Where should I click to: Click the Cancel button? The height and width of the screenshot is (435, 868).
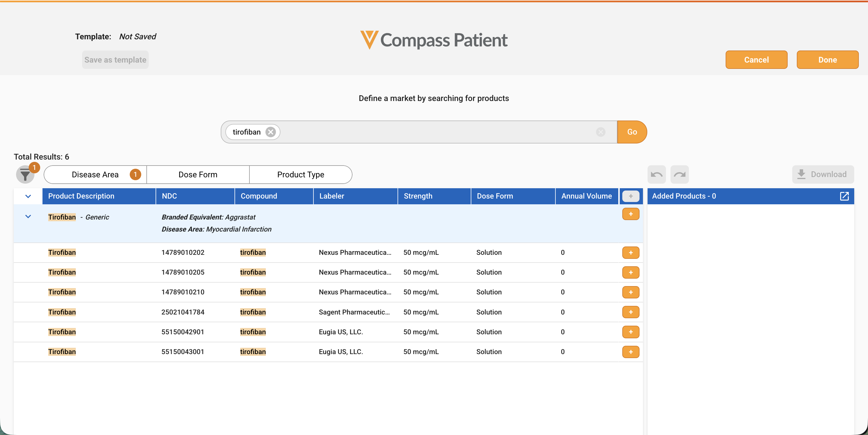[756, 60]
